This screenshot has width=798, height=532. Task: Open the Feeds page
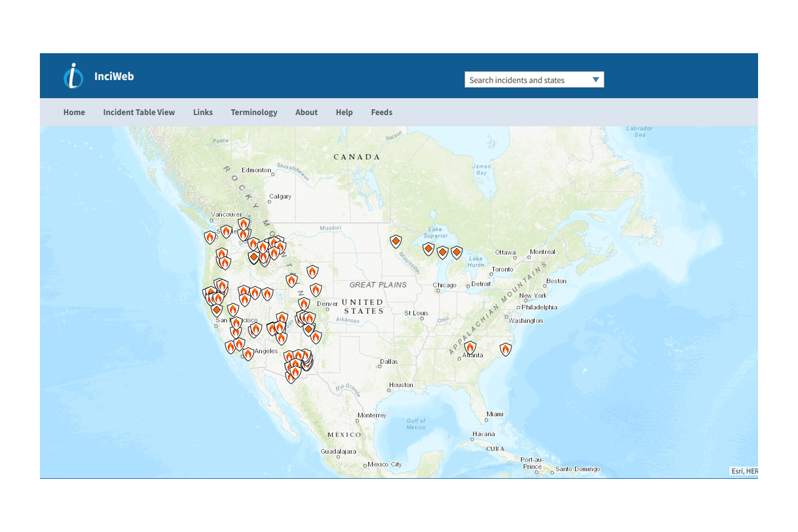click(381, 112)
